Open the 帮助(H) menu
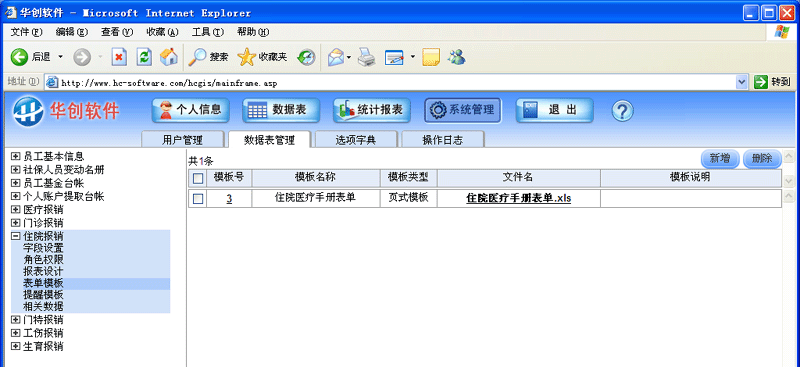This screenshot has height=367, width=800. [253, 32]
